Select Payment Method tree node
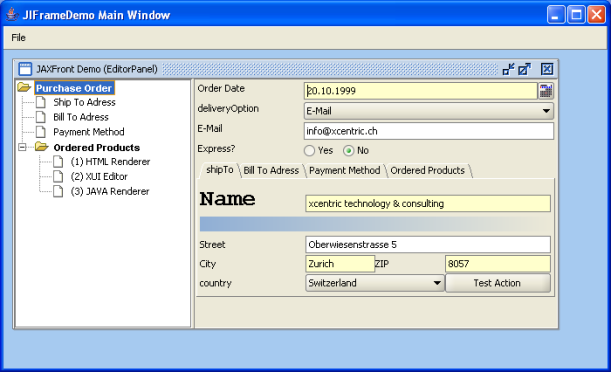 coord(89,132)
